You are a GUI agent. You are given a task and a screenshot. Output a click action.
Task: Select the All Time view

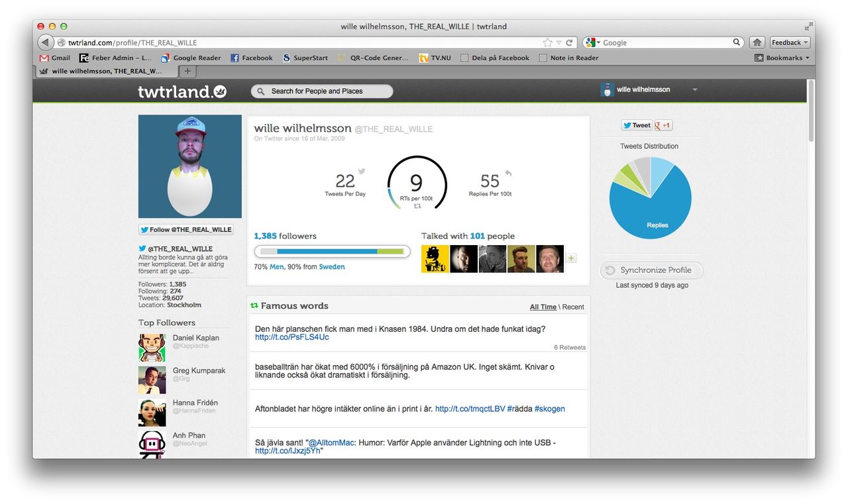(x=543, y=307)
